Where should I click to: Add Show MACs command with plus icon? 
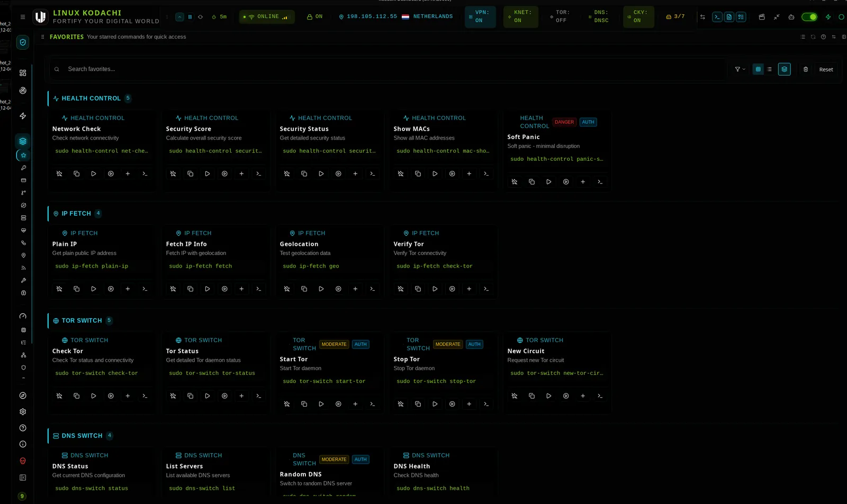[469, 174]
